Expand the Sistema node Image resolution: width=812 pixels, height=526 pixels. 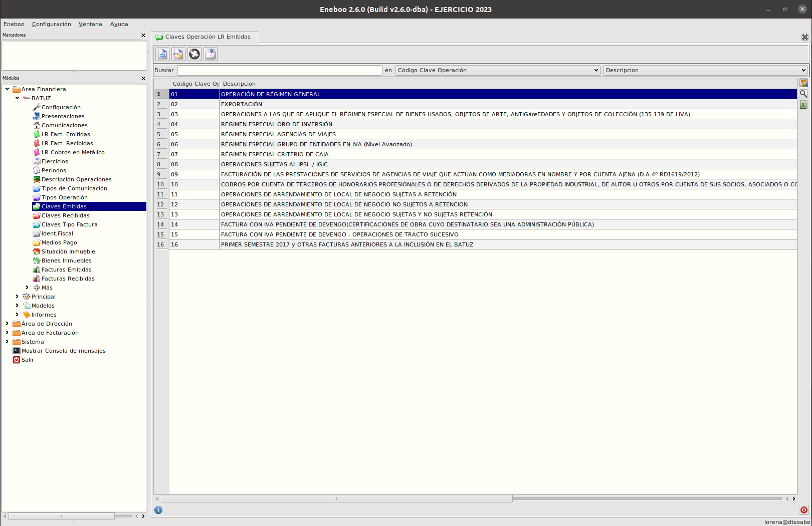[7, 342]
